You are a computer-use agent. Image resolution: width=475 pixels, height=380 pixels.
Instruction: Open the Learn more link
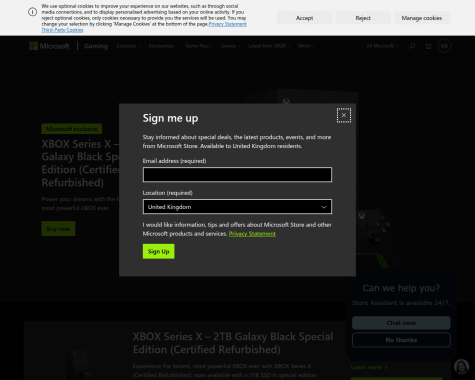[x=369, y=367]
